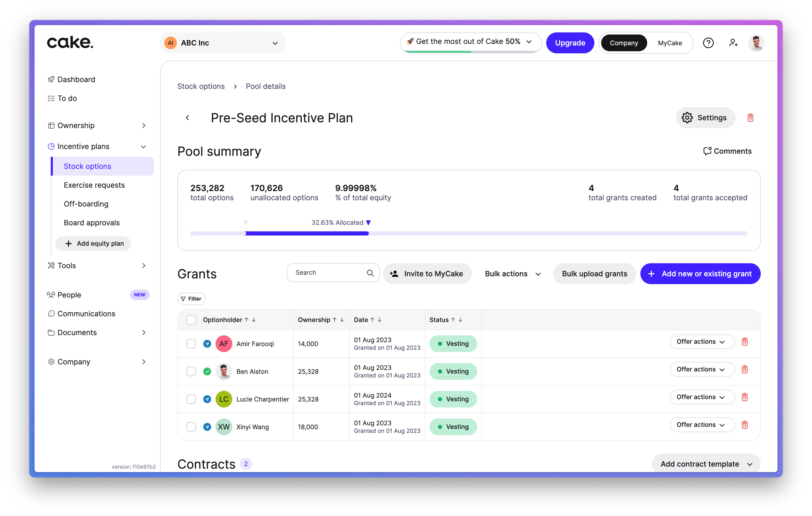Open Board approvals submenu item
812x516 pixels.
(x=91, y=223)
